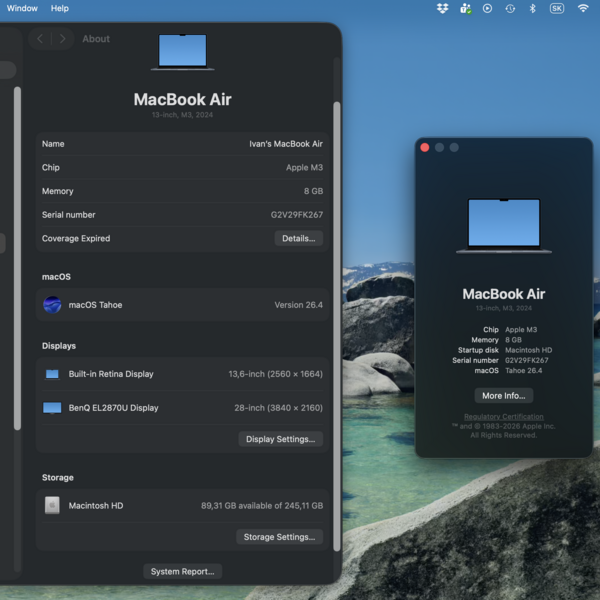Open Display Settings...

[x=281, y=439]
